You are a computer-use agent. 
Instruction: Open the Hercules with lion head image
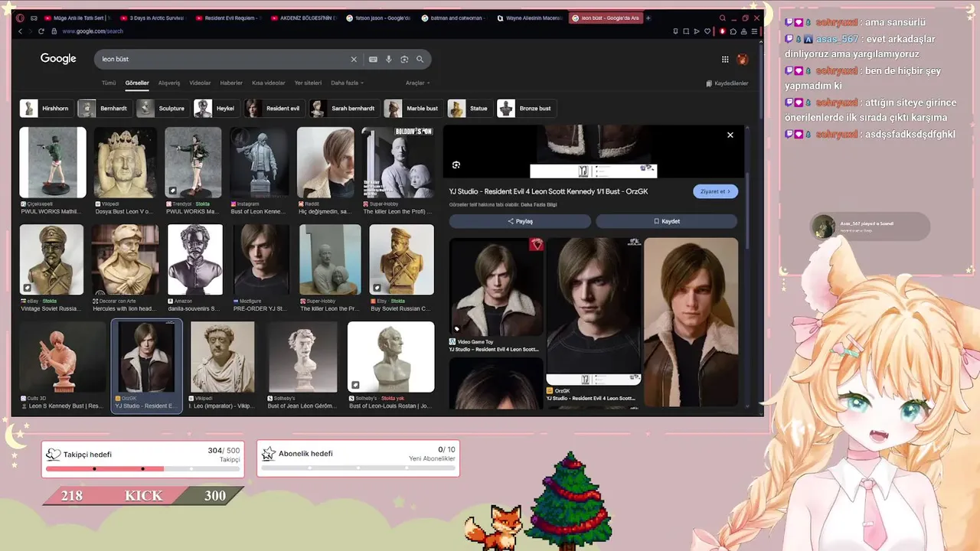coord(125,259)
